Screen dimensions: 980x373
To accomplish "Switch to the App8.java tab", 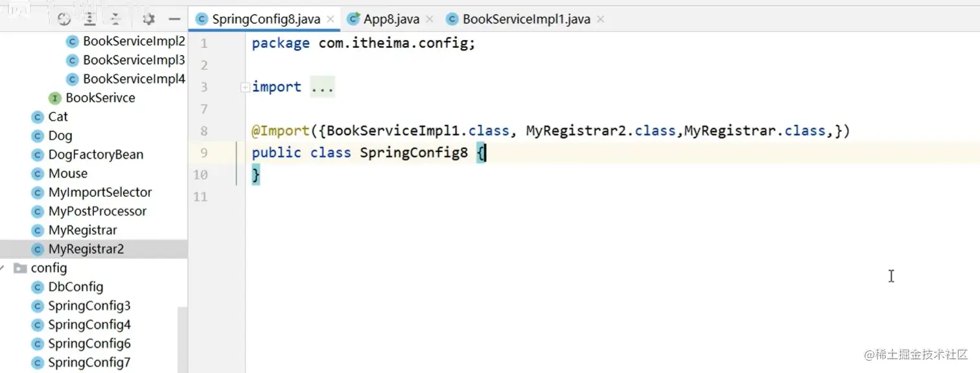I will (391, 19).
